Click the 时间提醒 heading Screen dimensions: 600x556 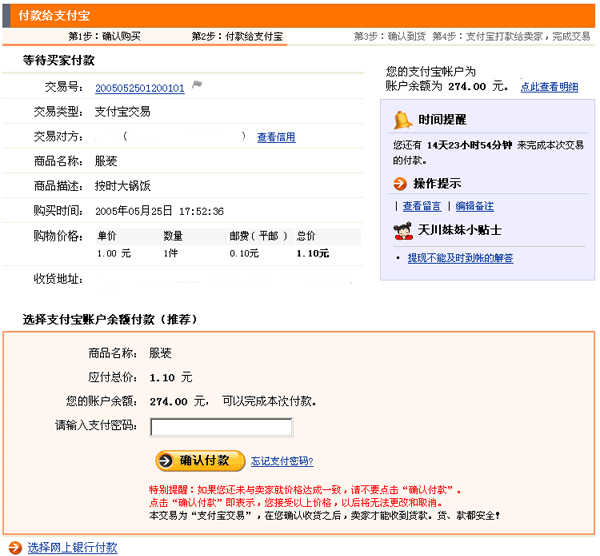coord(442,120)
